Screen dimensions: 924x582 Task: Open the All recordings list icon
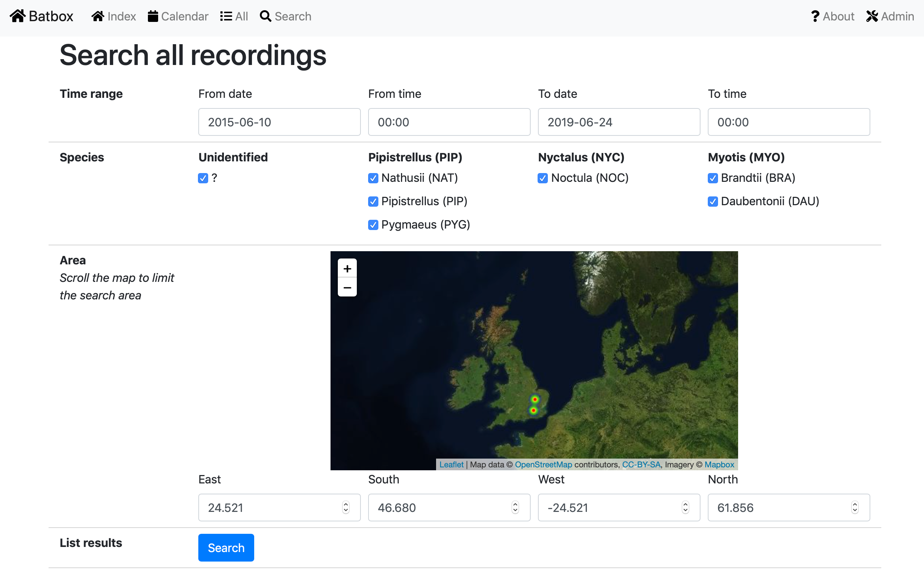click(226, 16)
